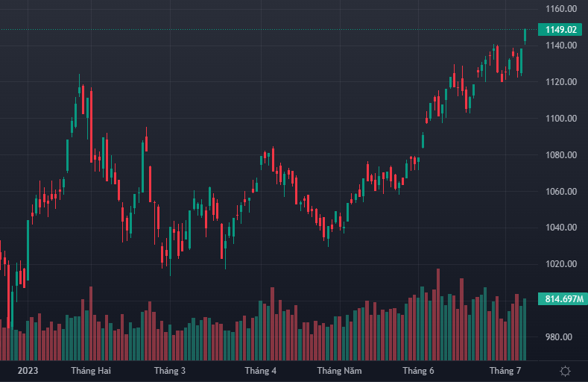The width and height of the screenshot is (588, 382).
Task: Click the current price label 1149.02
Action: click(561, 30)
